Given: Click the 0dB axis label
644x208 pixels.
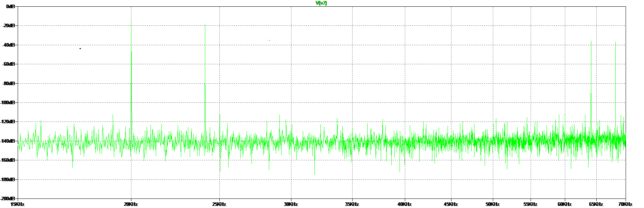Looking at the screenshot, I should click(11, 6).
